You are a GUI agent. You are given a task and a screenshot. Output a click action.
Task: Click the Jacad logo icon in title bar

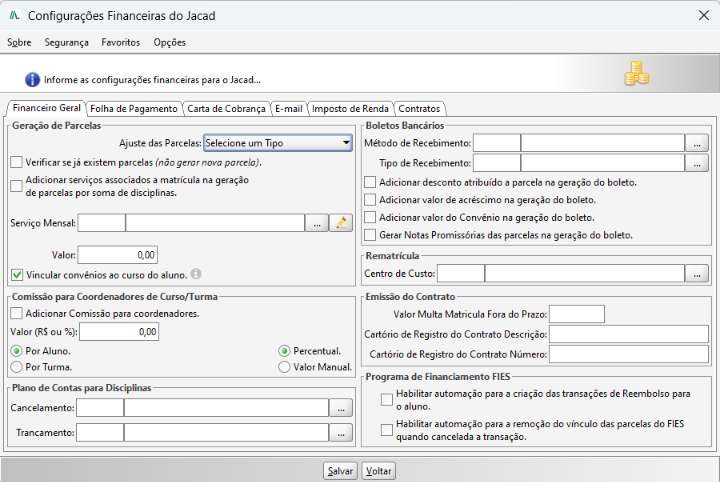(14, 16)
